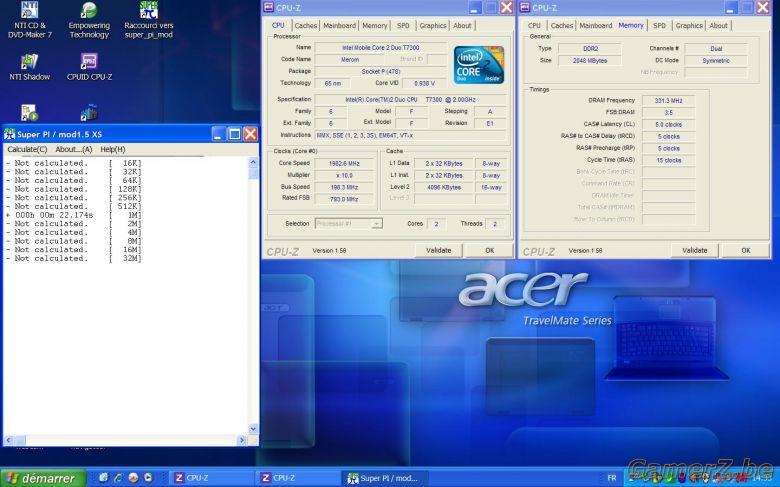Click the memory Size value '2048 MBytes'
Image resolution: width=780 pixels, height=487 pixels.
[590, 61]
